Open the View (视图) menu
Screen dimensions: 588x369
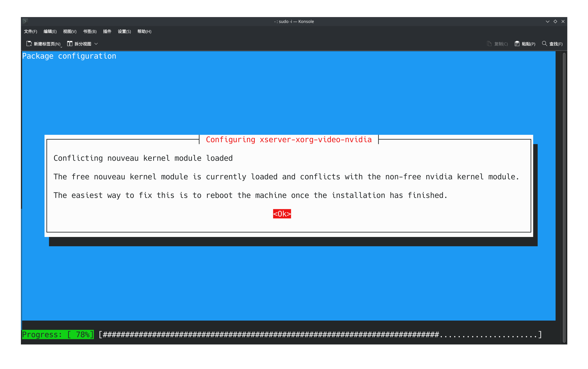pos(70,32)
